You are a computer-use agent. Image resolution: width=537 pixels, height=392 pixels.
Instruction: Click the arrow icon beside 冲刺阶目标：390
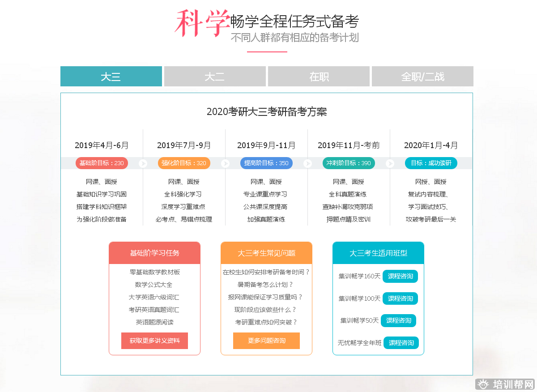point(390,163)
